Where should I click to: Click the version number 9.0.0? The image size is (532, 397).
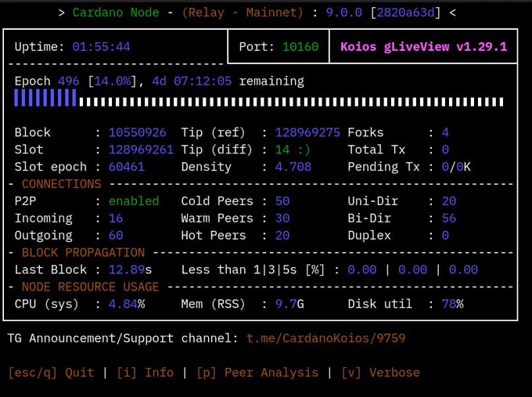[343, 13]
